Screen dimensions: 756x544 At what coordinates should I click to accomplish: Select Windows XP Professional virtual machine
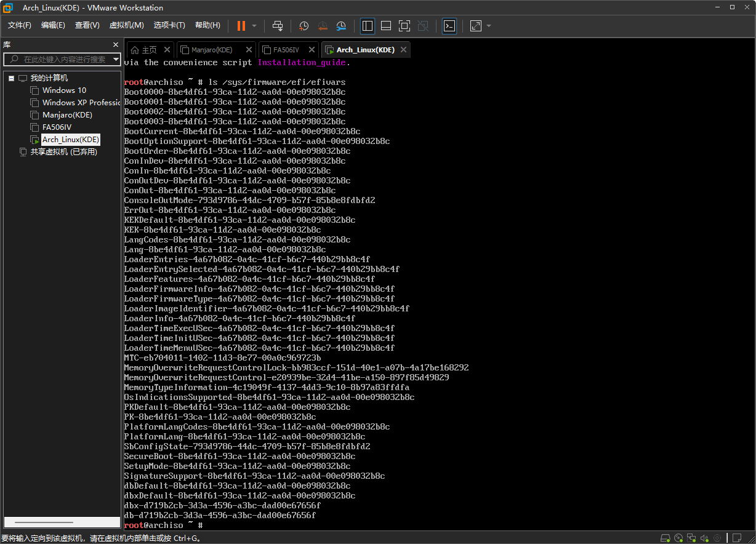[81, 103]
